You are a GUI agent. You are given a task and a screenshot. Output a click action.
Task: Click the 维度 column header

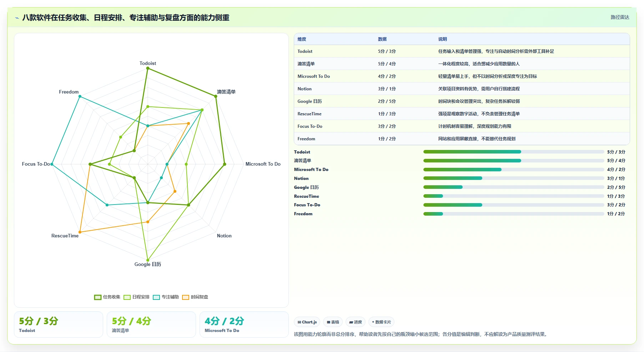coord(302,39)
